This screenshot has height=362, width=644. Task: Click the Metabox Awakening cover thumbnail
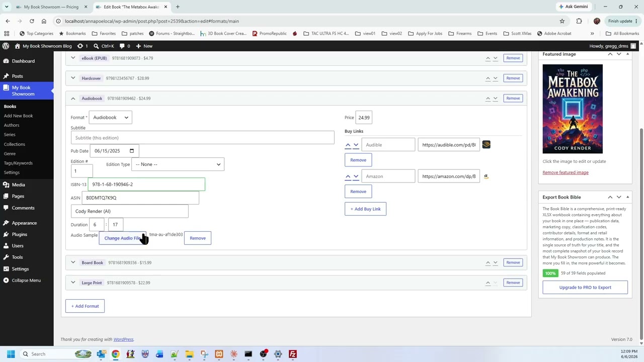[x=573, y=109]
